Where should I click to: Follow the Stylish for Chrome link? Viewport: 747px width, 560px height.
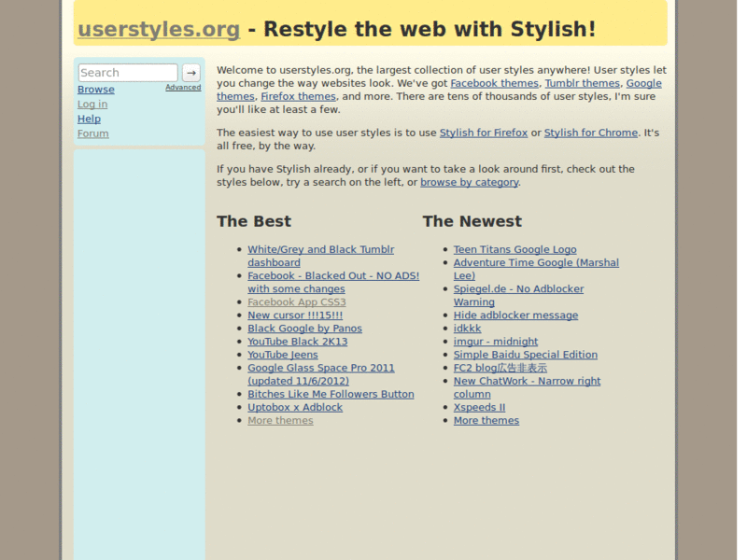coord(591,133)
